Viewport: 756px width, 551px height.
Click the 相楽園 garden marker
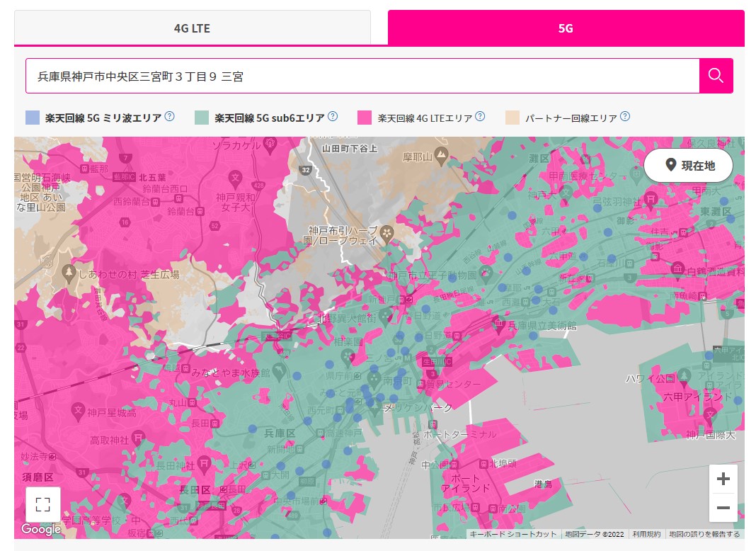click(x=348, y=357)
